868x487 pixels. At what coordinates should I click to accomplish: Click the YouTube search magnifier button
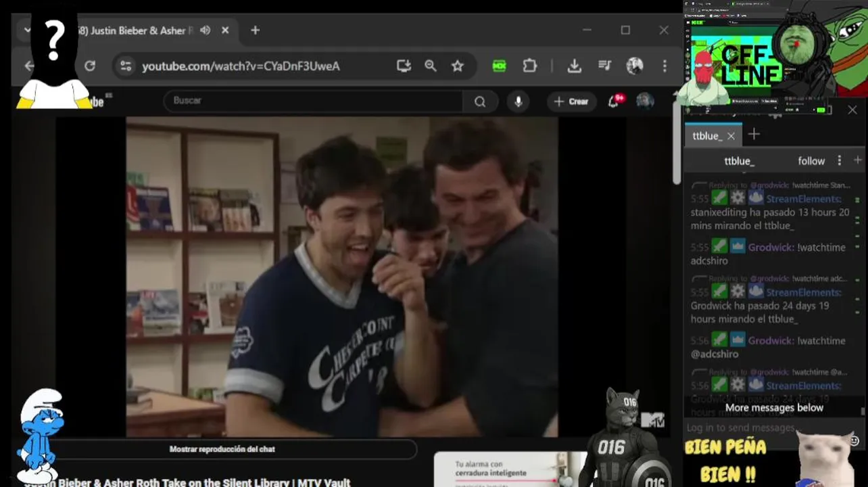(x=480, y=101)
